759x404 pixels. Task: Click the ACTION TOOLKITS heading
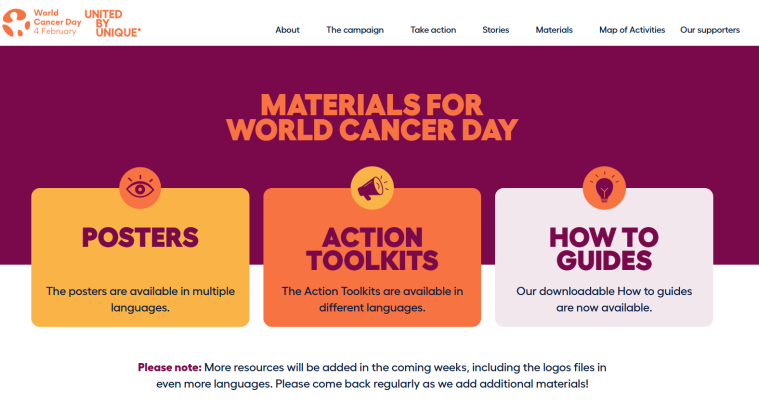click(x=372, y=249)
